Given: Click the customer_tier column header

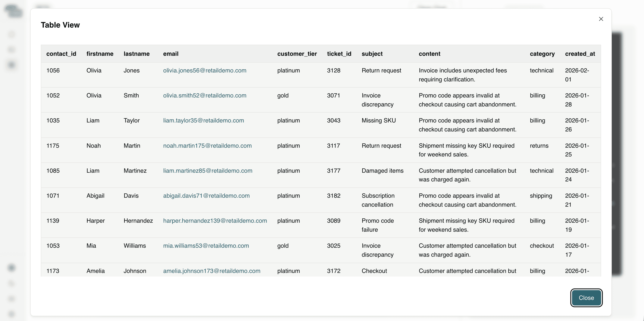Looking at the screenshot, I should click(297, 54).
